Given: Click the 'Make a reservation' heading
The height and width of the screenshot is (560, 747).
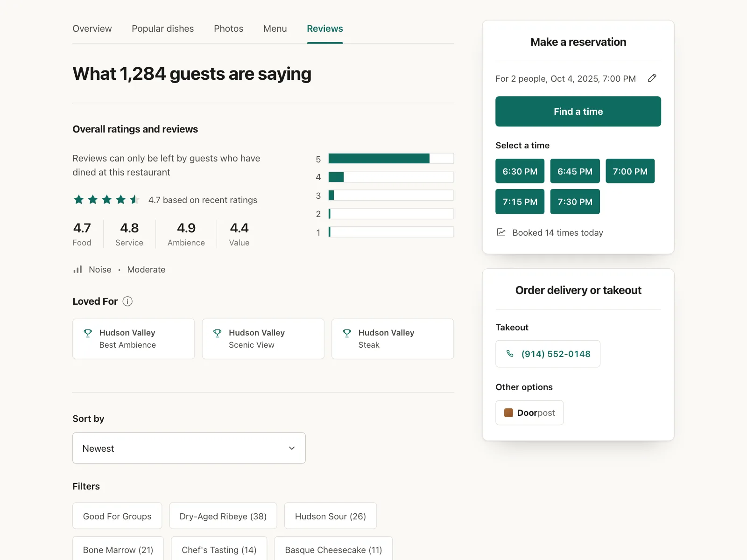Looking at the screenshot, I should [x=578, y=42].
